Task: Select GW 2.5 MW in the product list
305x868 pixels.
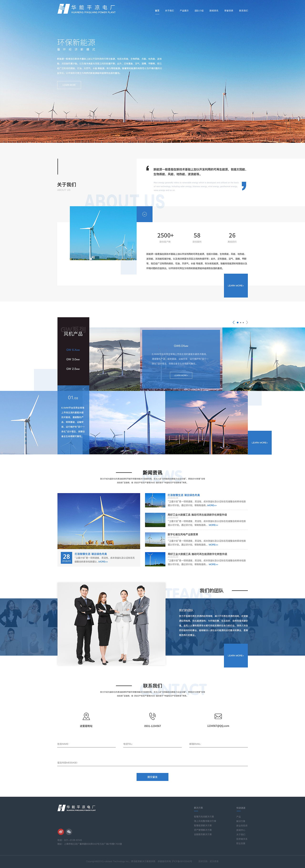Action: pyautogui.click(x=73, y=369)
